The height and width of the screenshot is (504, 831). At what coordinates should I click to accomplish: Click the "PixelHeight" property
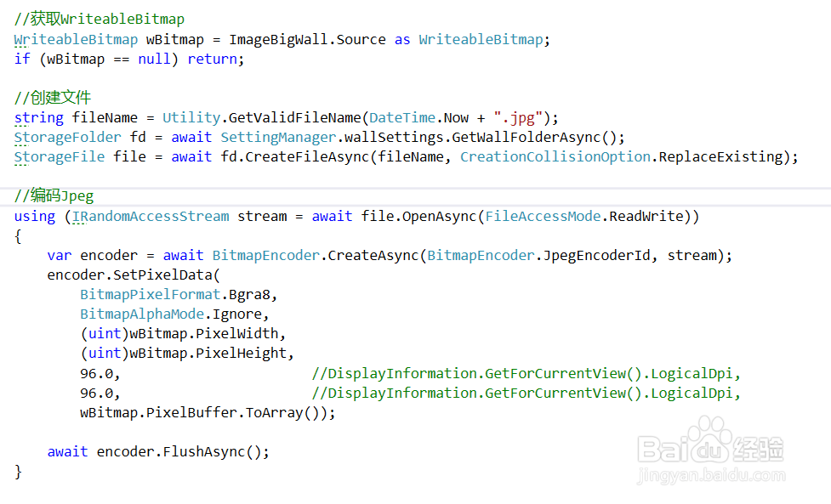tap(242, 354)
